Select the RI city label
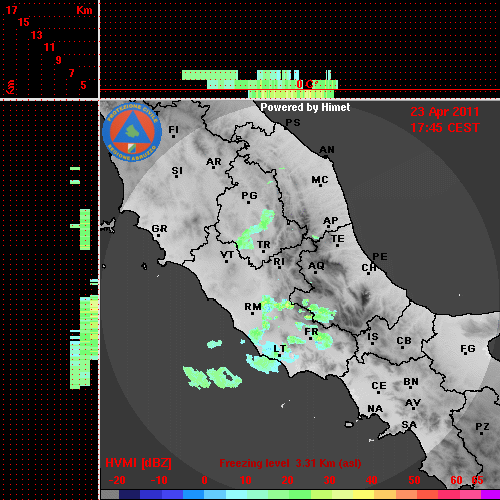The width and height of the screenshot is (500, 500). [x=279, y=262]
